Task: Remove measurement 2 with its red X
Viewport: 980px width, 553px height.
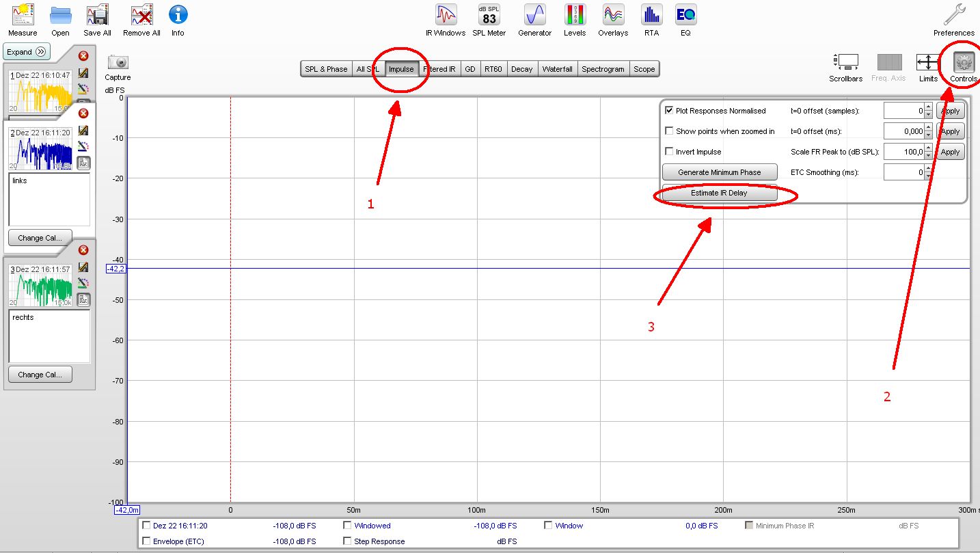Action: 83,113
